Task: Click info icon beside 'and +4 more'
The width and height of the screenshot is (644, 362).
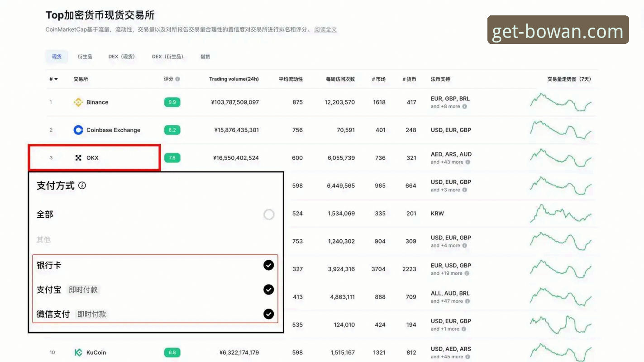Action: coord(465,246)
